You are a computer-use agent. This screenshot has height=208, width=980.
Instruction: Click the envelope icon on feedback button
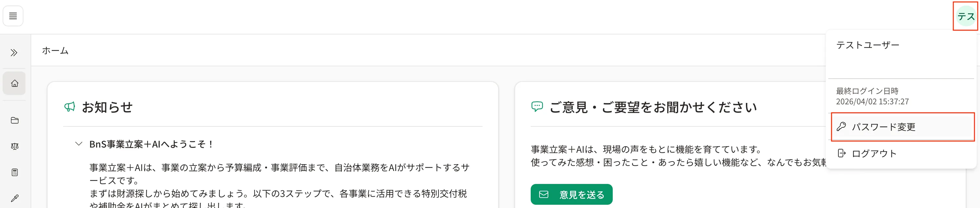(x=544, y=194)
